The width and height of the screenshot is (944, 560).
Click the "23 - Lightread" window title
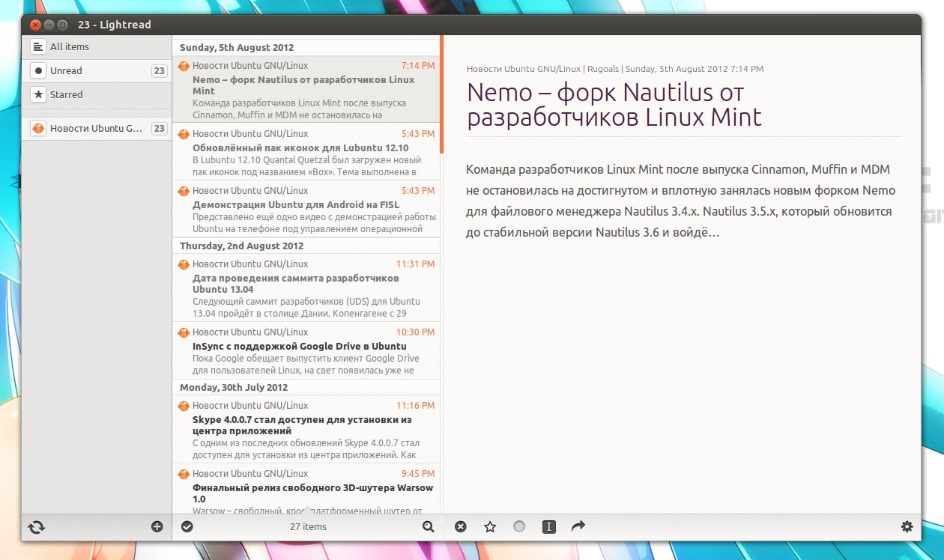[115, 25]
